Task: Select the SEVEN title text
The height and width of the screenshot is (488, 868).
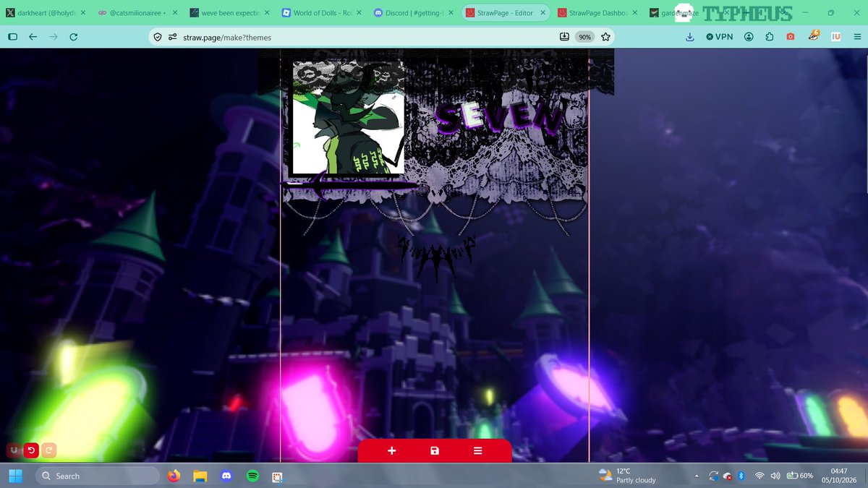Action: [x=500, y=119]
